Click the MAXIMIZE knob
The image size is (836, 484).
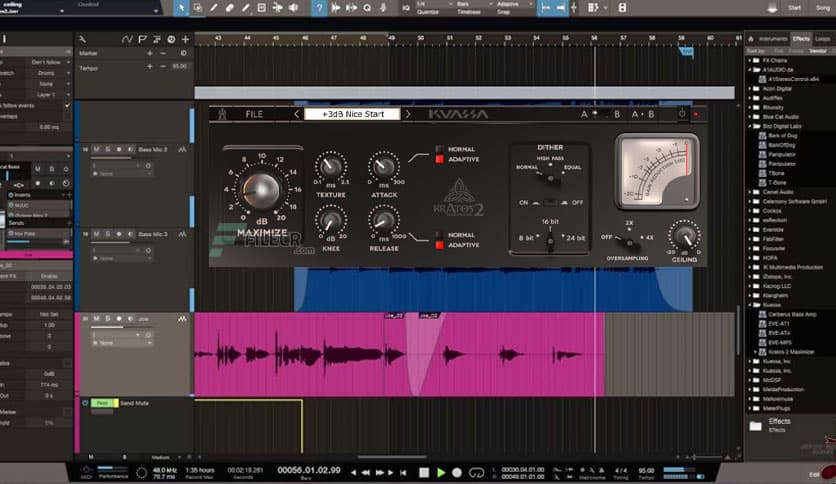[x=261, y=190]
